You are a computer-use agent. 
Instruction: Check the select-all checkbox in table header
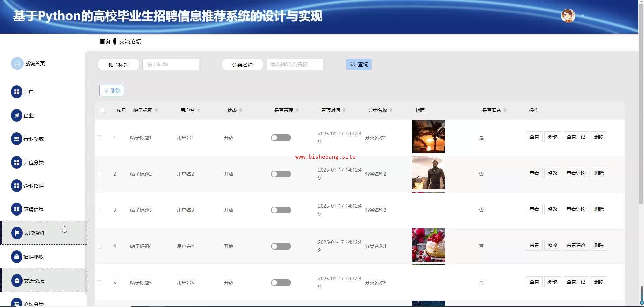tap(102, 110)
